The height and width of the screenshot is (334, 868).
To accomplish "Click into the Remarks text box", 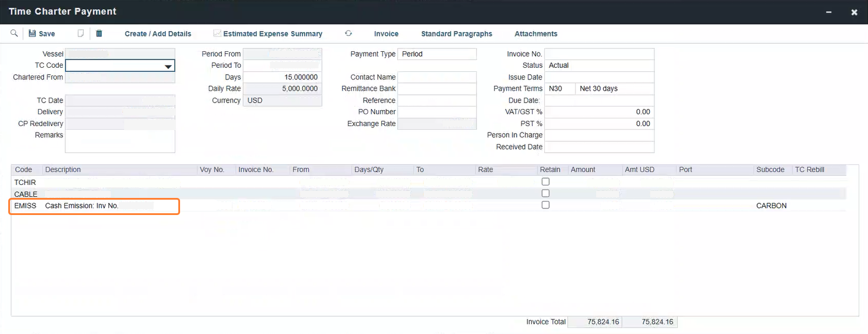I will (120, 141).
